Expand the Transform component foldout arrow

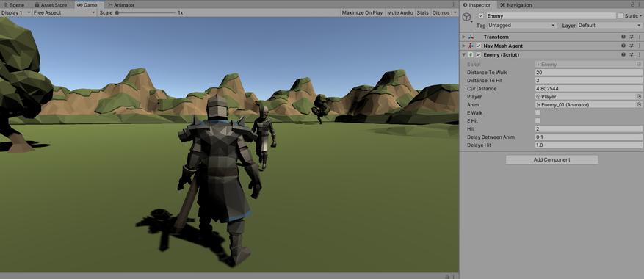click(464, 37)
